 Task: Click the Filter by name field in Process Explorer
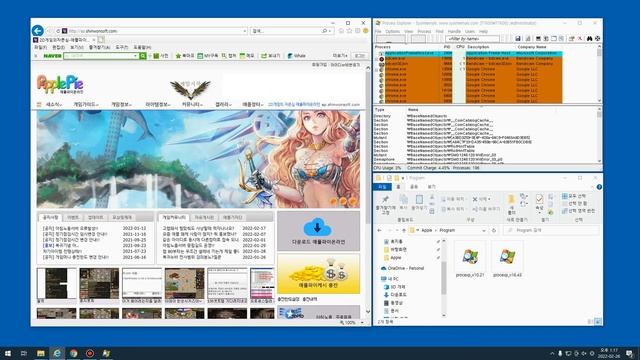pyautogui.click(x=472, y=38)
